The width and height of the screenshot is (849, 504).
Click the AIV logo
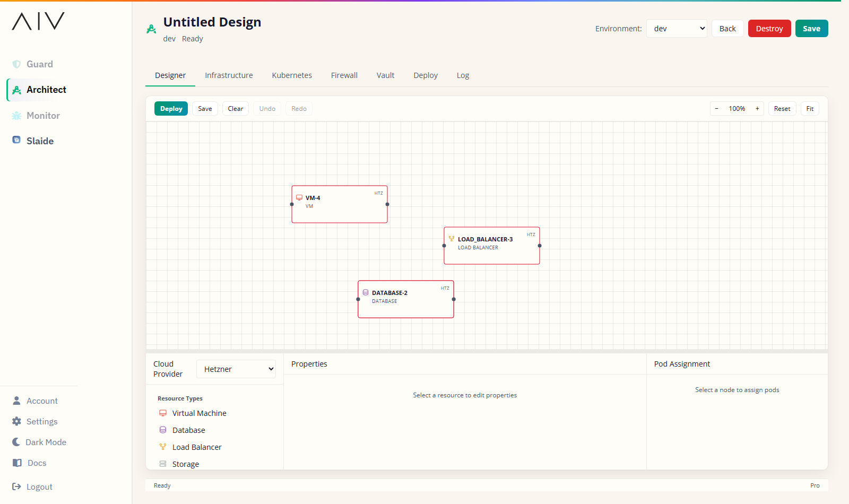(x=38, y=21)
